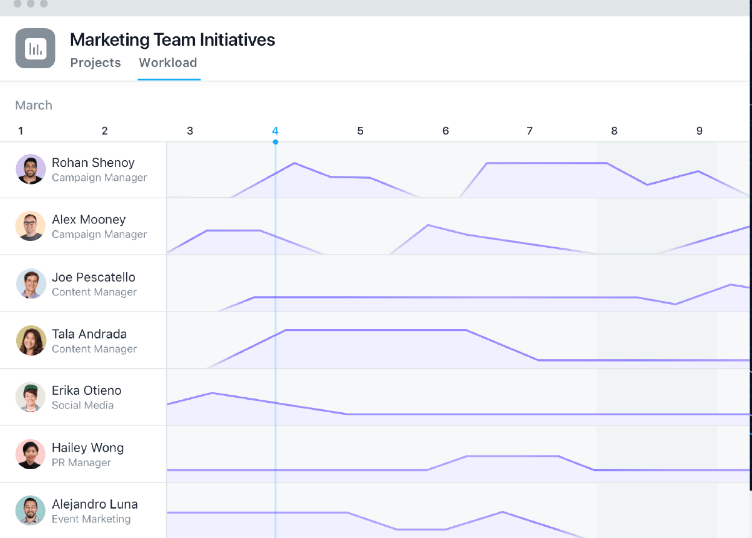
Task: Click Campaign Manager under Alex Mooney
Action: (x=99, y=234)
